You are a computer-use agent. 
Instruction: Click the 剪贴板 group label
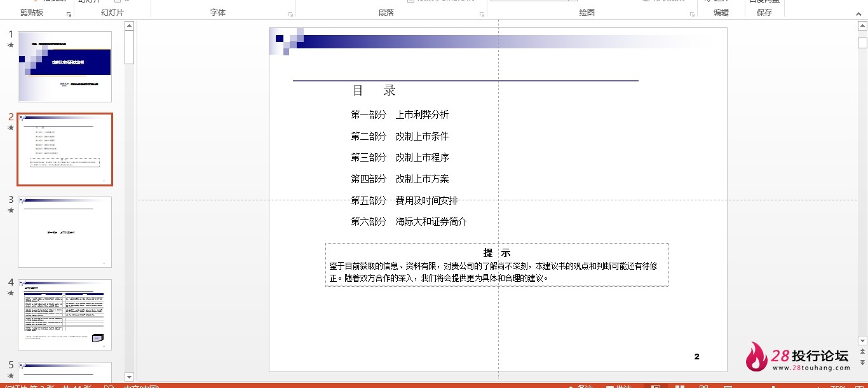[32, 13]
